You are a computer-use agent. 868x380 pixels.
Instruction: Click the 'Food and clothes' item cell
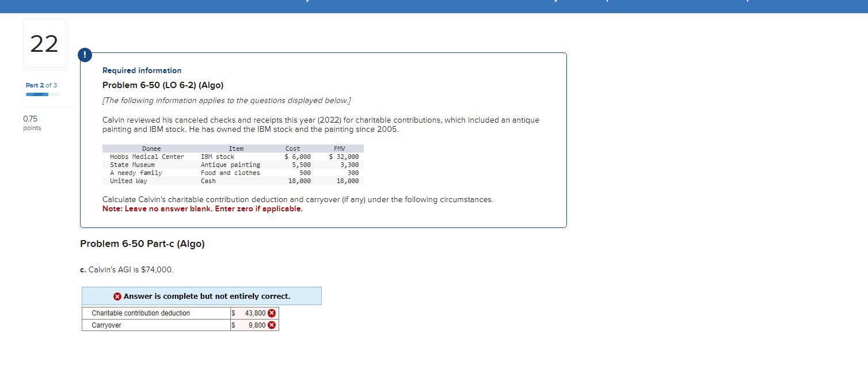[x=230, y=173]
